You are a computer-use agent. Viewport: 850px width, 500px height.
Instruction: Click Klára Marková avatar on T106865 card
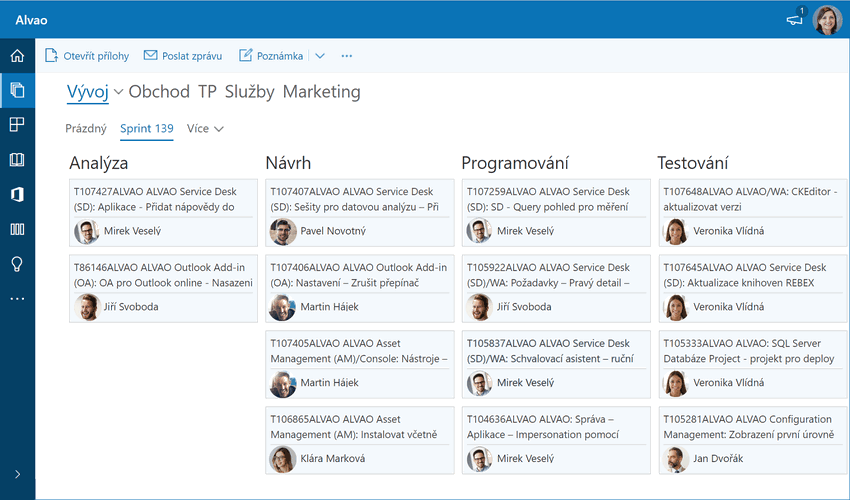[283, 459]
